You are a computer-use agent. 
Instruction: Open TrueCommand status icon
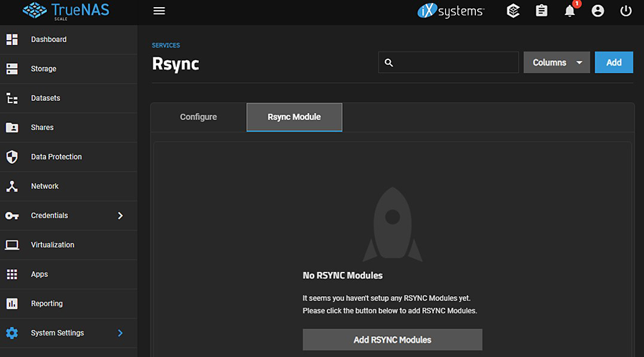pyautogui.click(x=513, y=11)
